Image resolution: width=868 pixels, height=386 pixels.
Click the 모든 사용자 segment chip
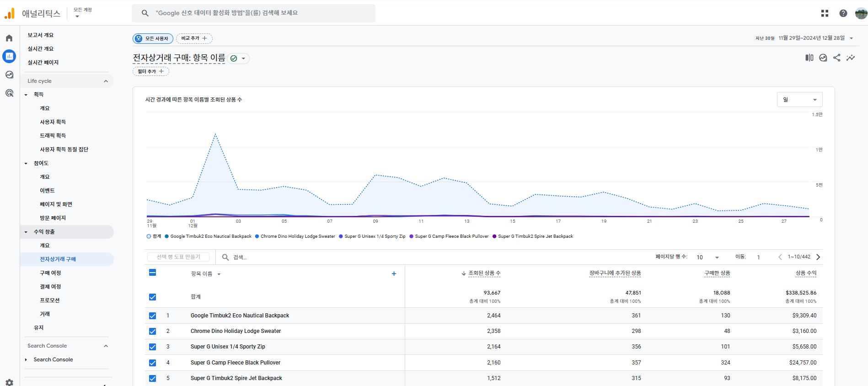tap(153, 38)
